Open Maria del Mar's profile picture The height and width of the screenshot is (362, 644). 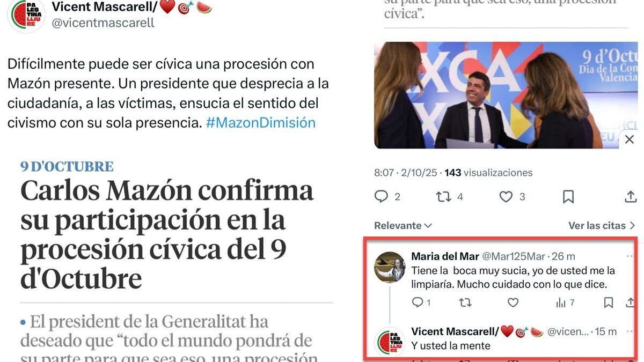click(x=390, y=267)
